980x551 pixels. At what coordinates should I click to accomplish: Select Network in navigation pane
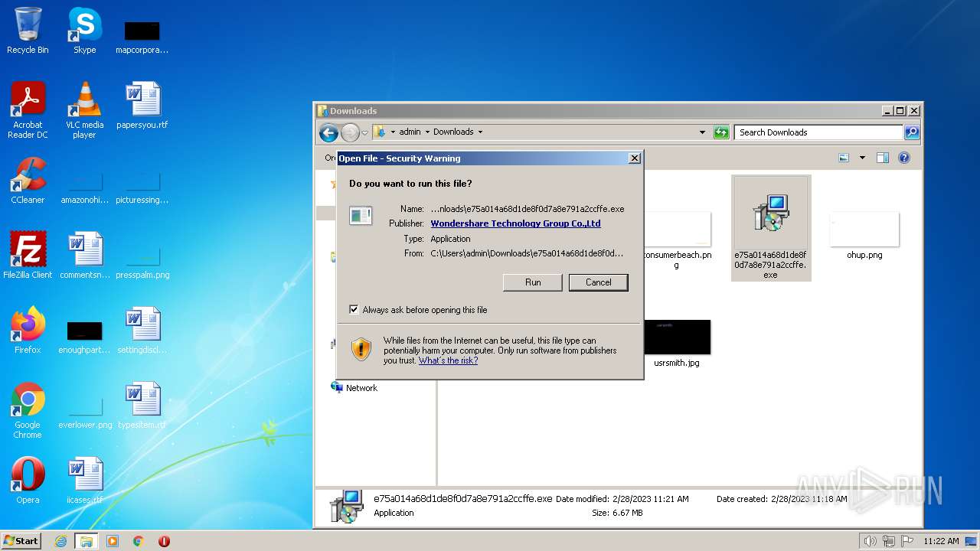[x=361, y=388]
